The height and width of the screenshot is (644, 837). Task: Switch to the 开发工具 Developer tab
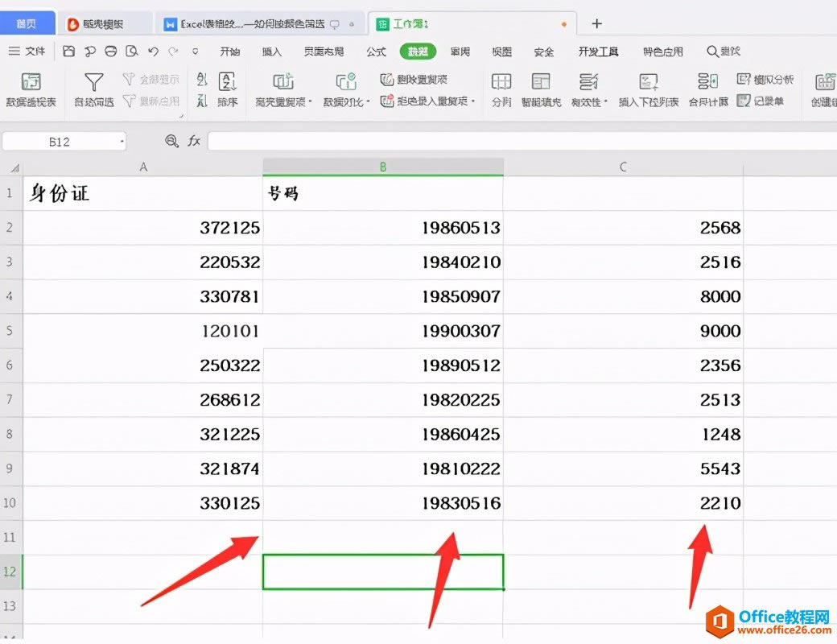tap(599, 52)
